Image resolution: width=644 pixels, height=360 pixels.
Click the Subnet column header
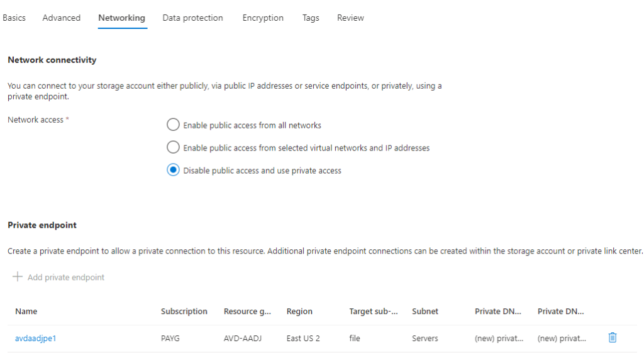(425, 312)
